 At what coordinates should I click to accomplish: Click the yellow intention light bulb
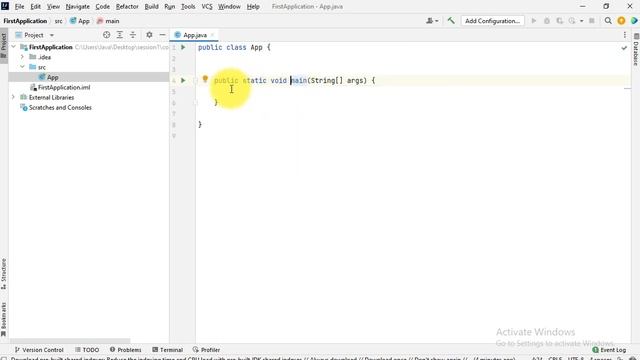click(x=205, y=79)
